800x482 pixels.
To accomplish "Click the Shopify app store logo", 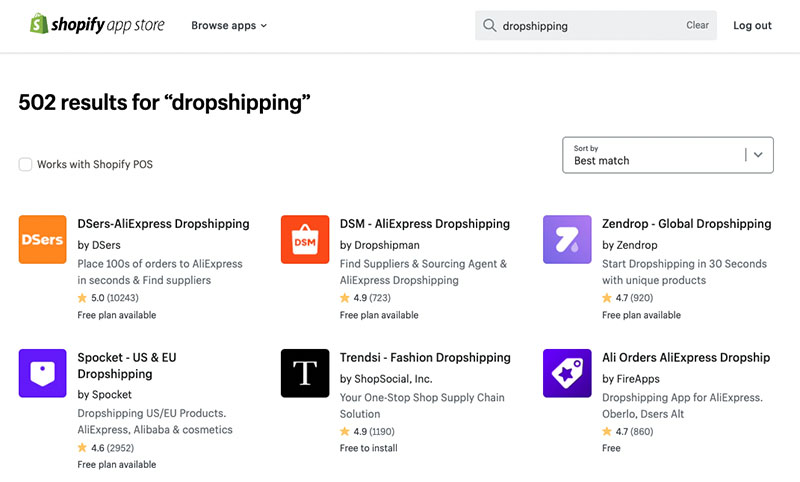I will [x=97, y=24].
